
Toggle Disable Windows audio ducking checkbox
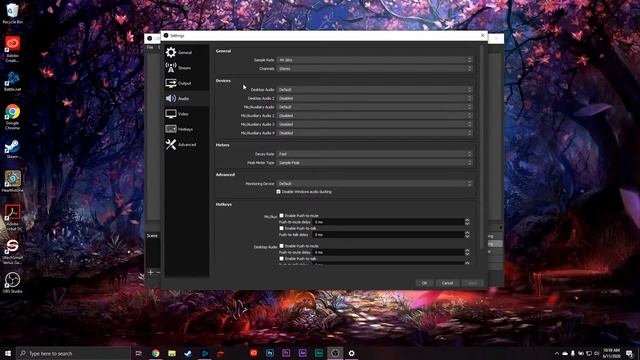coord(279,191)
